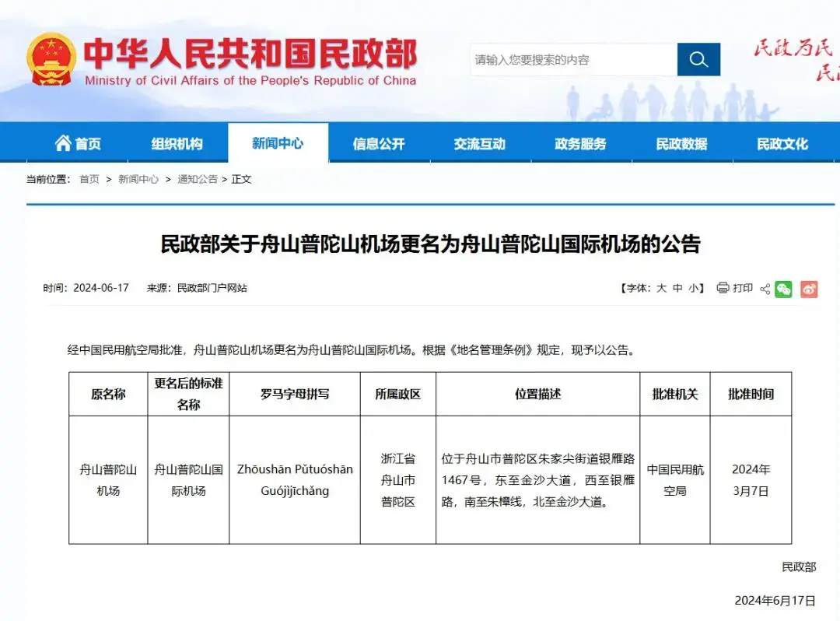Open the 民政数据 menu
840x621 pixels.
[x=681, y=142]
